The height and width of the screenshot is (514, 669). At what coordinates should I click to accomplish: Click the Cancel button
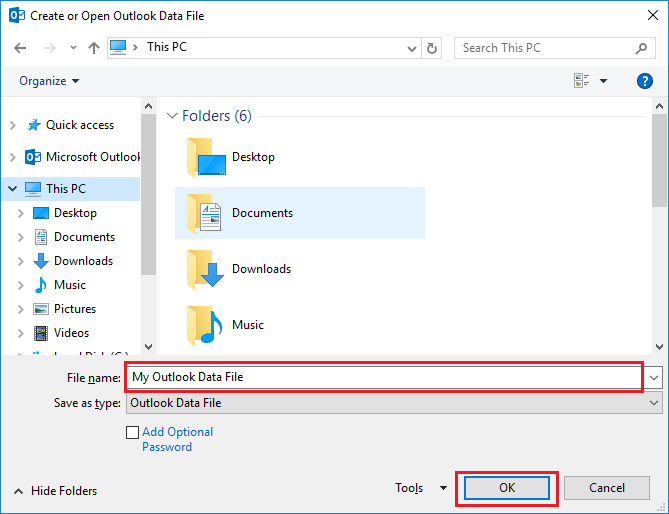(607, 488)
